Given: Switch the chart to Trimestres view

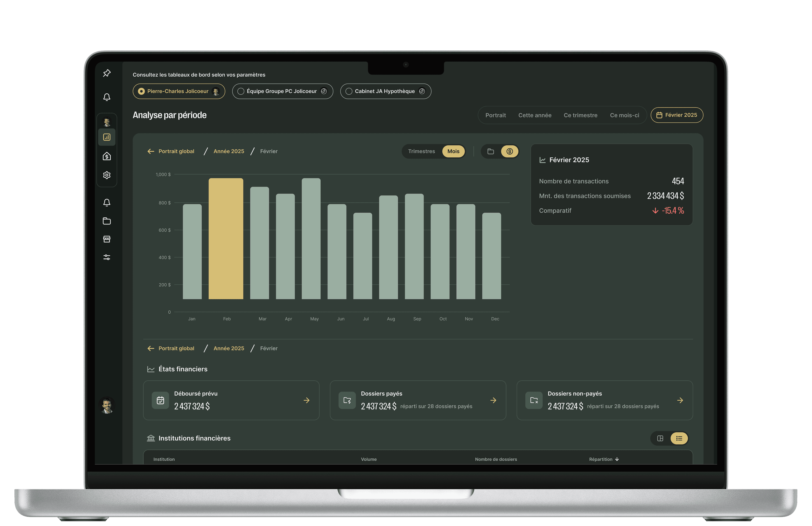Looking at the screenshot, I should [421, 151].
